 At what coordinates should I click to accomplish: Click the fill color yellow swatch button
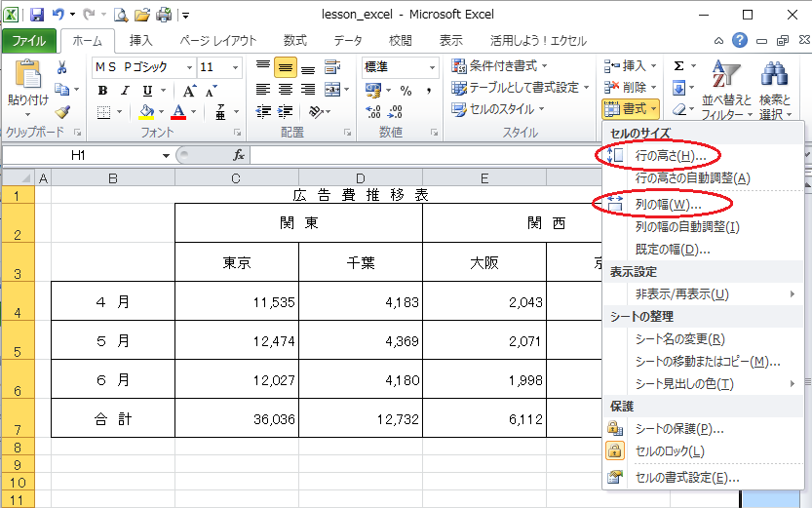146,112
